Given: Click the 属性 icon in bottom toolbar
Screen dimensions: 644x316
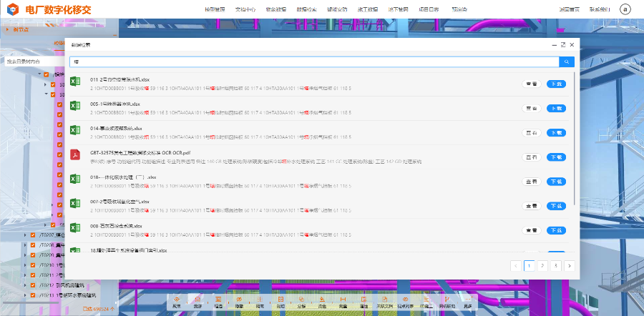Looking at the screenshot, I should [364, 302].
